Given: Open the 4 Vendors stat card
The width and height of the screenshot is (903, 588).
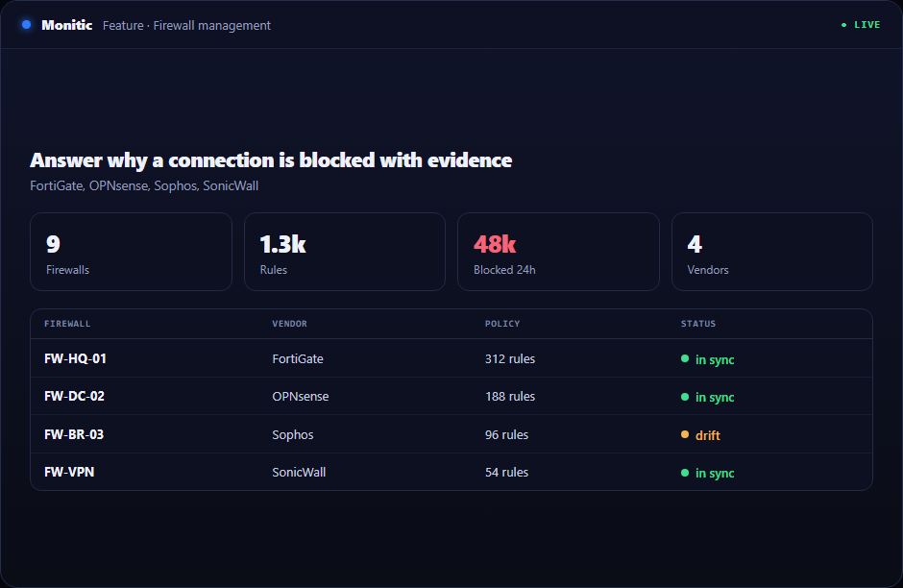Looking at the screenshot, I should point(771,252).
